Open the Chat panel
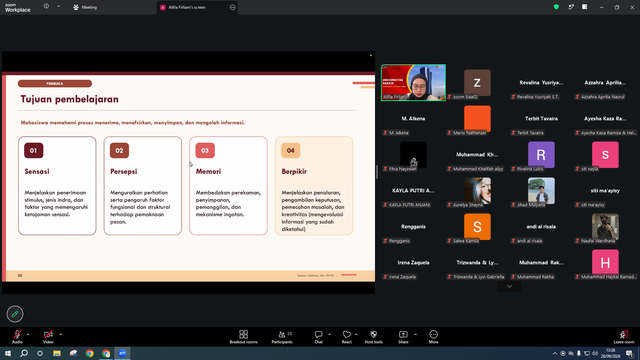This screenshot has width=640, height=360. (318, 337)
